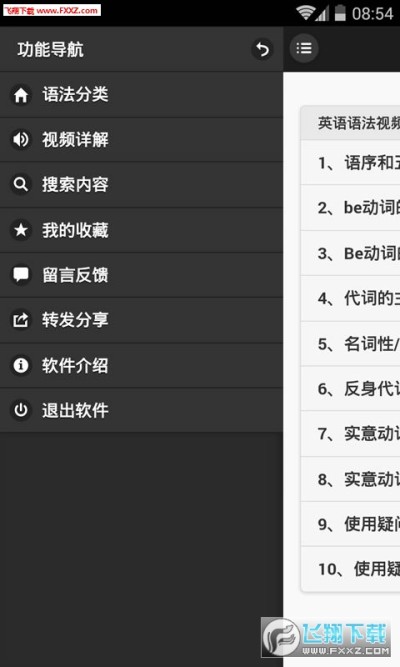Tap the home icon beside 语法分类
Screen dimensions: 400x667
[20, 94]
